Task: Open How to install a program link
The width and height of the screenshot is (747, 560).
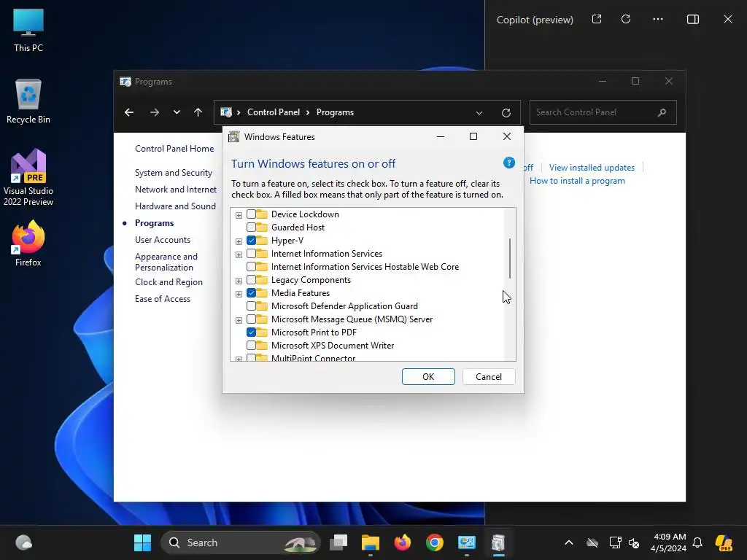Action: [577, 181]
